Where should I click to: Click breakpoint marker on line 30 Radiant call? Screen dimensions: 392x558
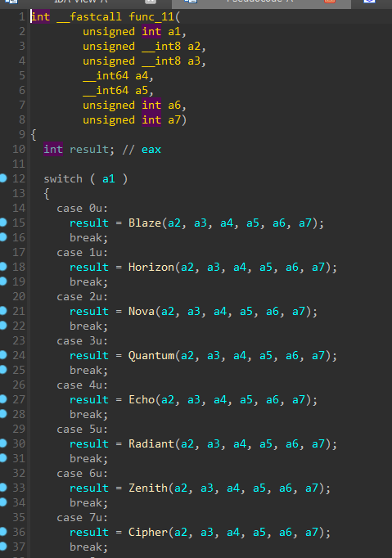3,443
